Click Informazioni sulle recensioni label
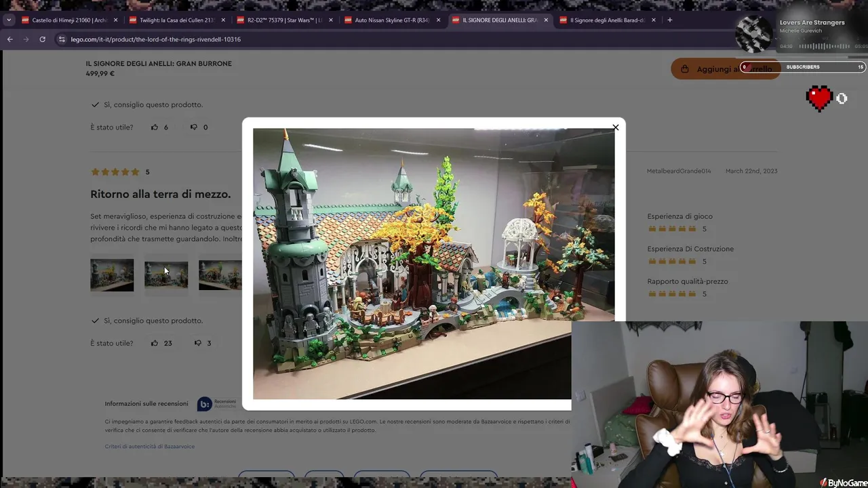Viewport: 868px width, 488px height. coord(146,404)
